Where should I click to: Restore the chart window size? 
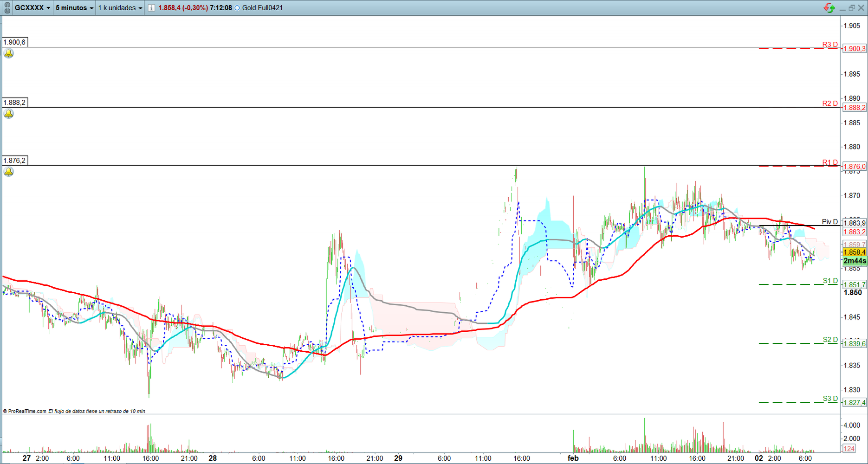(x=852, y=8)
